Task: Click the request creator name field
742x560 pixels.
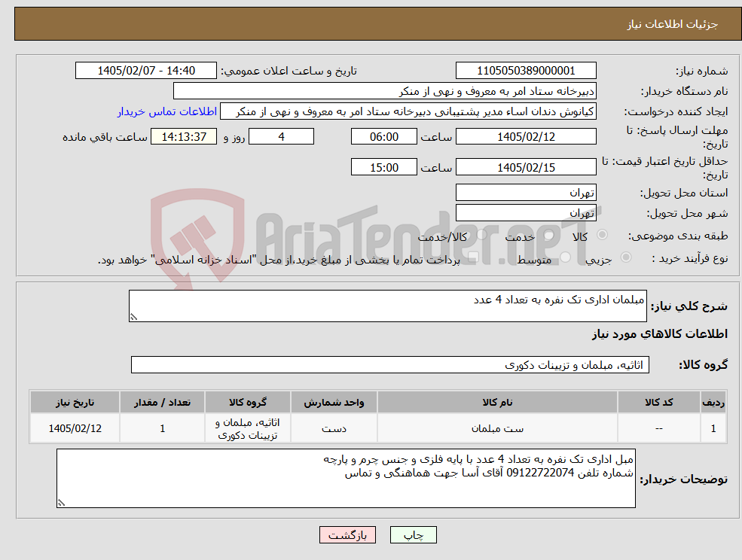Action: 408,111
